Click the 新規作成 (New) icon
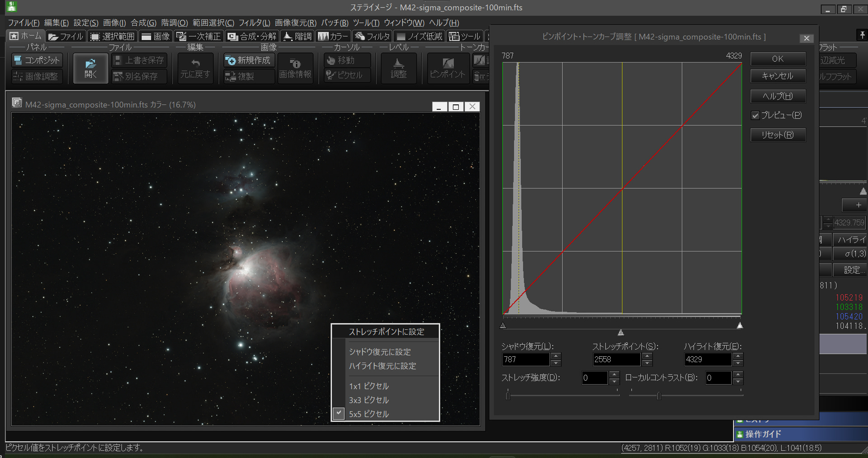This screenshot has height=458, width=868. (x=249, y=60)
